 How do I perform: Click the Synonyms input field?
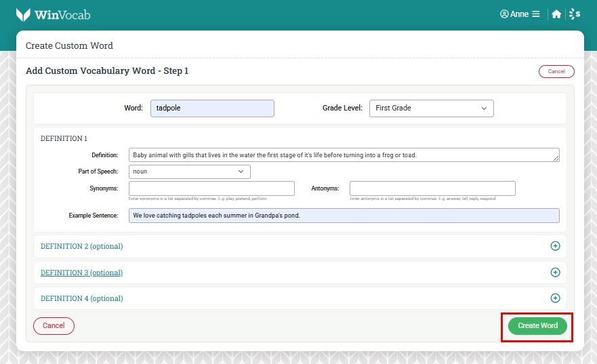[x=211, y=188]
